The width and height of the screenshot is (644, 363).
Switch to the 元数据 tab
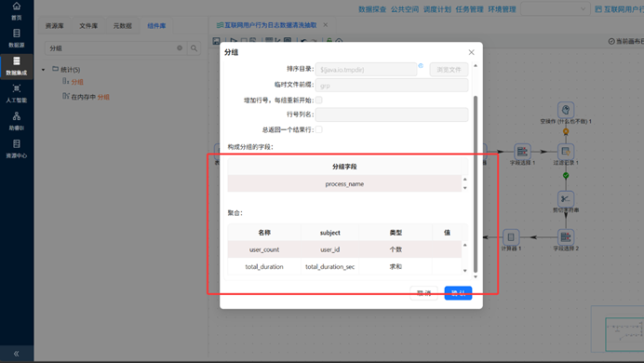pos(123,26)
